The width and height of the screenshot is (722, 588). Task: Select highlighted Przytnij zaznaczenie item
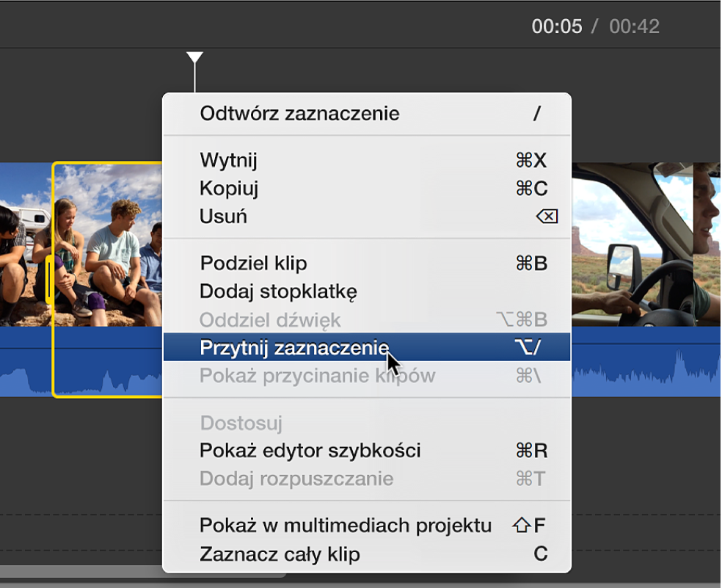[x=367, y=347]
